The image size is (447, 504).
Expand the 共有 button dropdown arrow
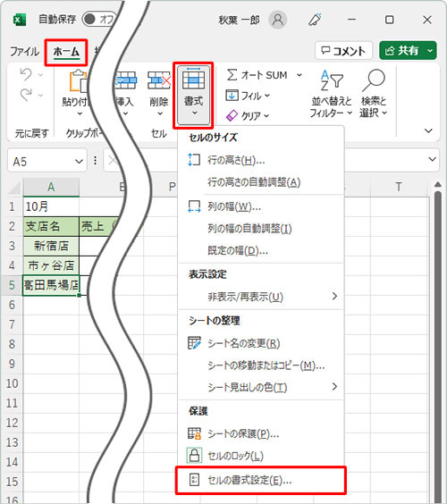click(x=430, y=50)
